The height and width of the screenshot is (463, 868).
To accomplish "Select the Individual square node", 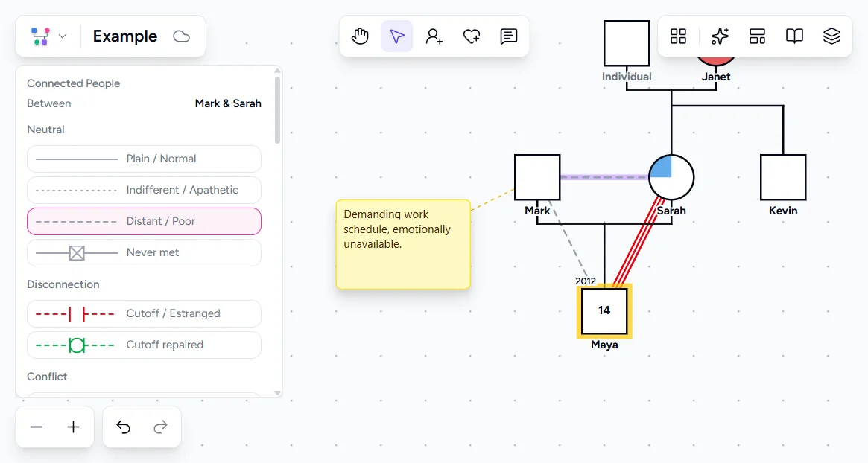I will 626,43.
